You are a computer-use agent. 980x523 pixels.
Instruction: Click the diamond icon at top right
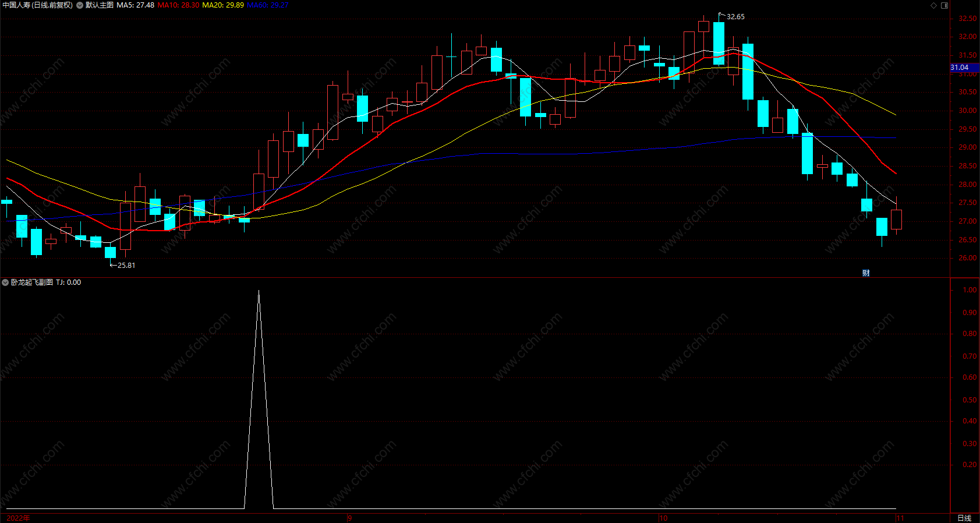(934, 5)
